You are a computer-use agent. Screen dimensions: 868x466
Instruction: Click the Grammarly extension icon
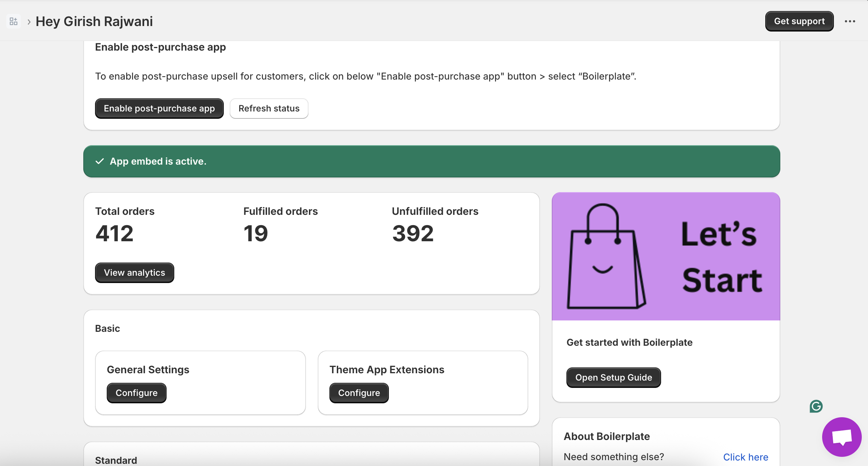coord(816,406)
